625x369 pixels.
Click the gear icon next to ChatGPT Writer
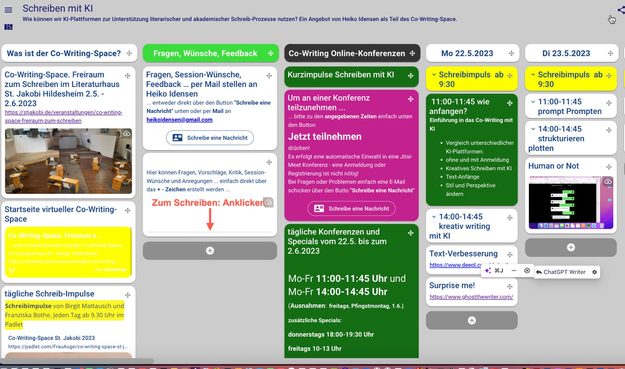594,272
